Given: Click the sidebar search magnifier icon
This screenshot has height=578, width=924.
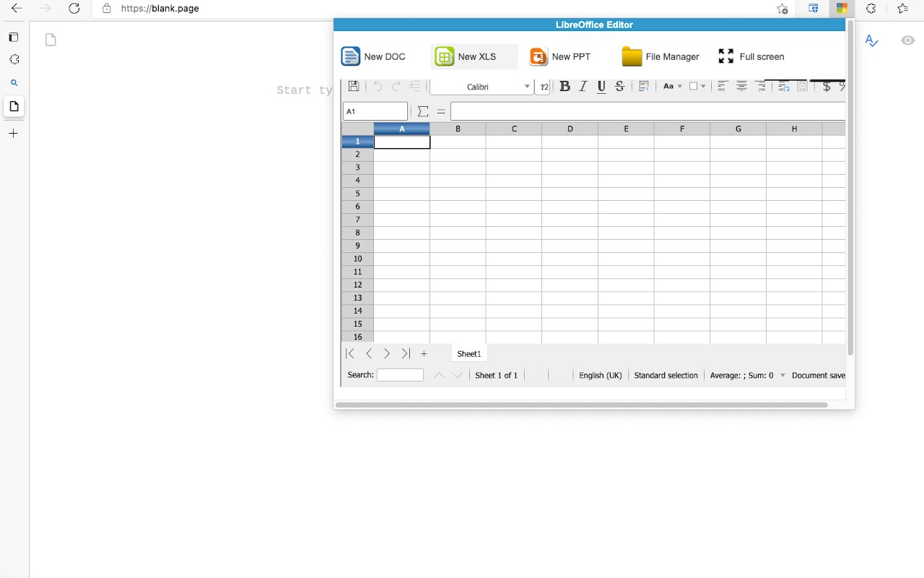Looking at the screenshot, I should pyautogui.click(x=14, y=83).
